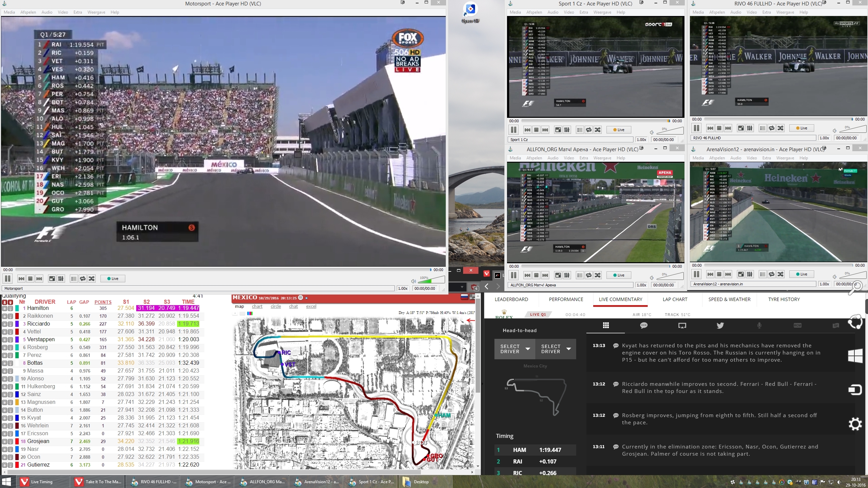Open Weergave menu in the Motorsport window
868x488 pixels.
(96, 12)
